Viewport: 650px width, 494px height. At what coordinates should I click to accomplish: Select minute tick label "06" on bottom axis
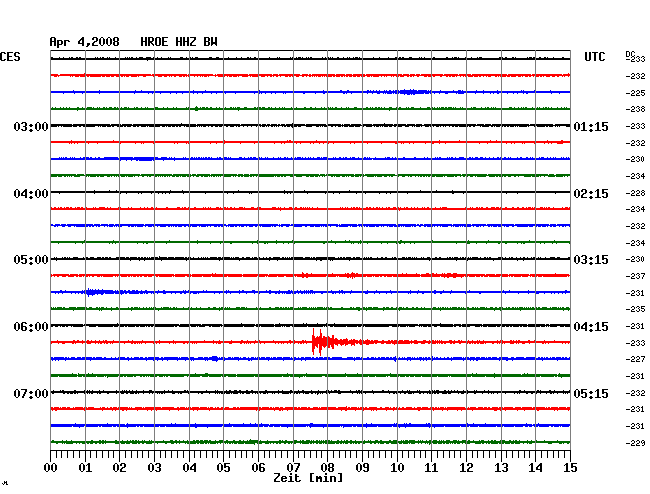[x=258, y=468]
